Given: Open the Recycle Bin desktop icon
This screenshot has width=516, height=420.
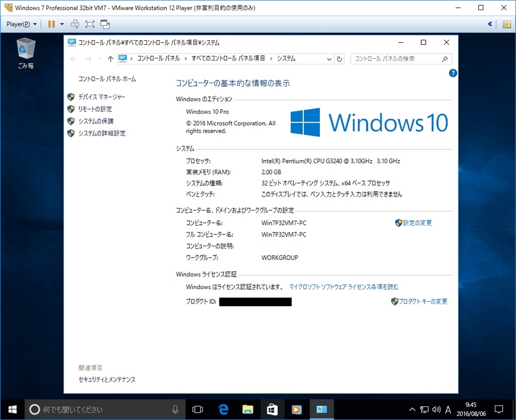Looking at the screenshot, I should (26, 53).
